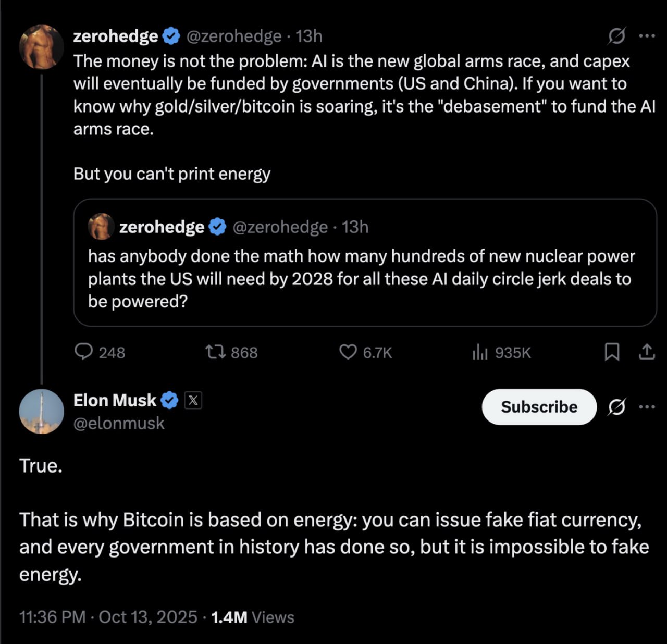Click the 13h timestamp on top post
The width and height of the screenshot is (667, 644).
pyautogui.click(x=309, y=36)
